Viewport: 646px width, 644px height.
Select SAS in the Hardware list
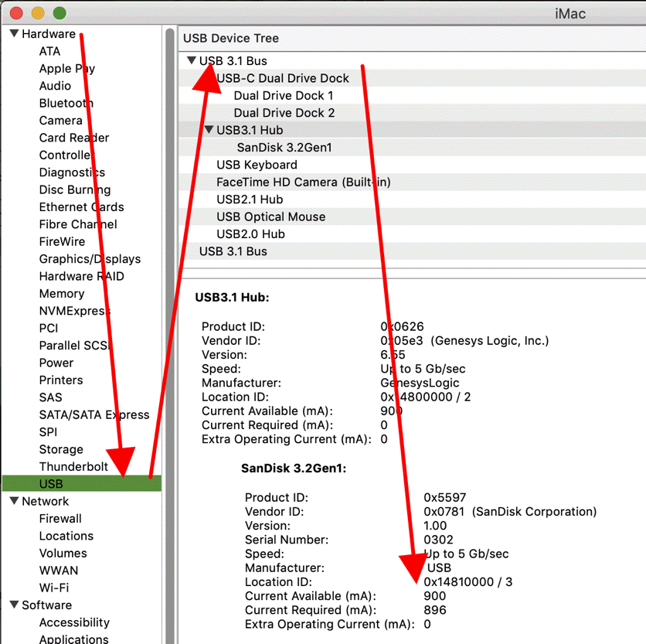50,397
